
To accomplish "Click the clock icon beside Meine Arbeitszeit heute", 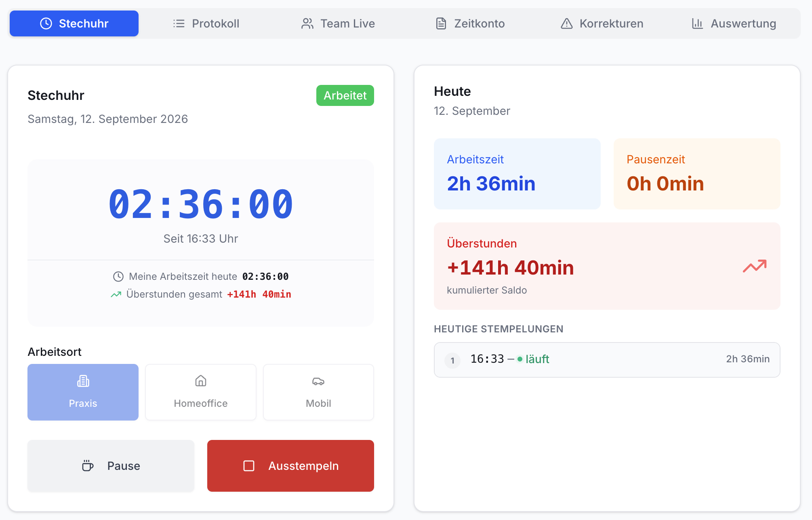I will point(118,277).
